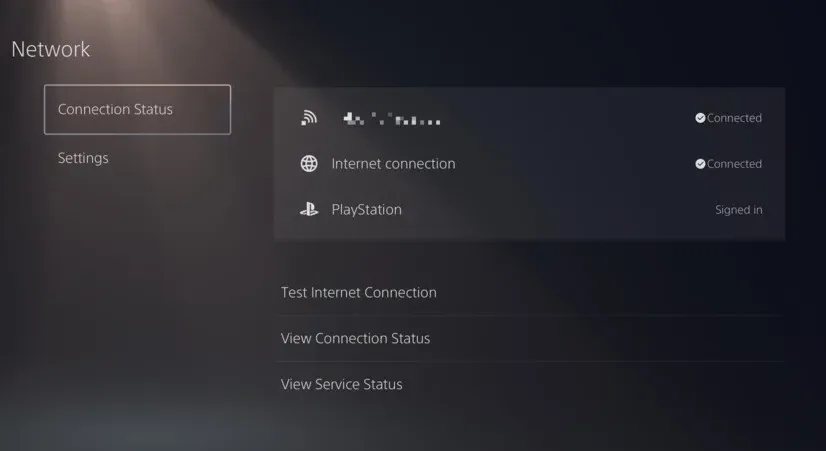
Task: Click the divider below View Connection Status
Action: click(529, 361)
